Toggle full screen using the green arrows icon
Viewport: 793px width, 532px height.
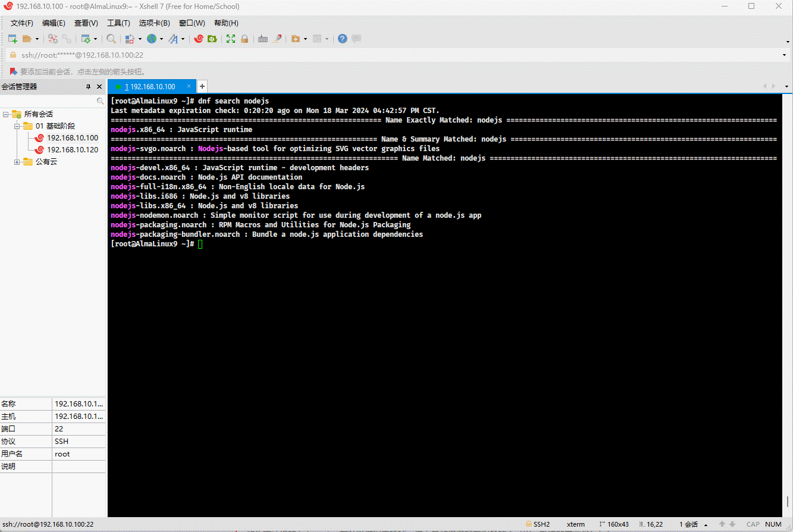click(231, 39)
